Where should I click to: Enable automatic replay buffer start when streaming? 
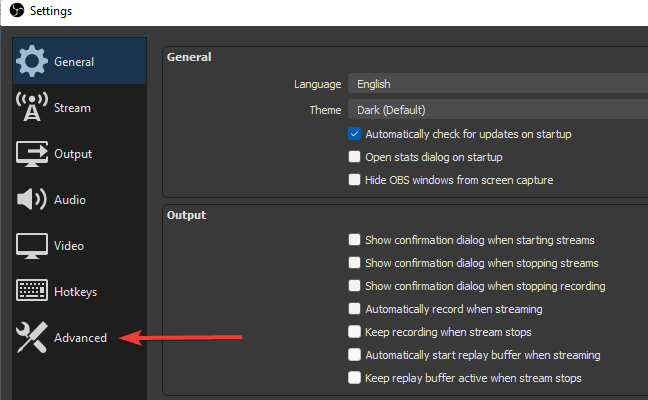354,355
